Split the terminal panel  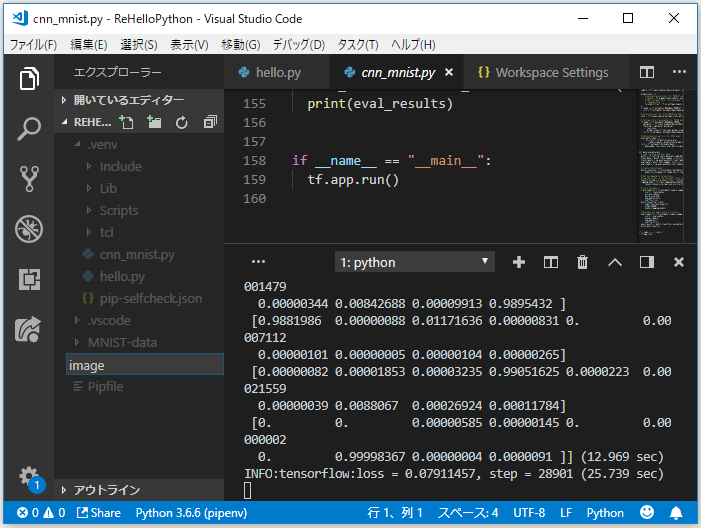(551, 262)
